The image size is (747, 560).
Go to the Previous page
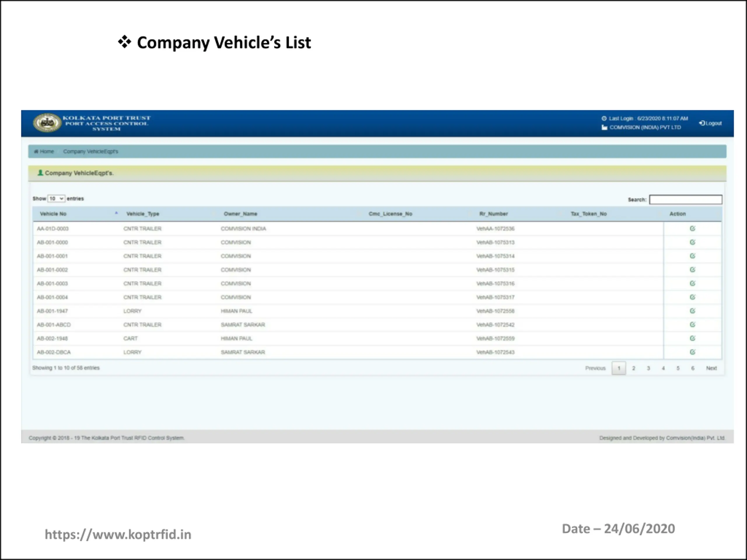click(595, 368)
